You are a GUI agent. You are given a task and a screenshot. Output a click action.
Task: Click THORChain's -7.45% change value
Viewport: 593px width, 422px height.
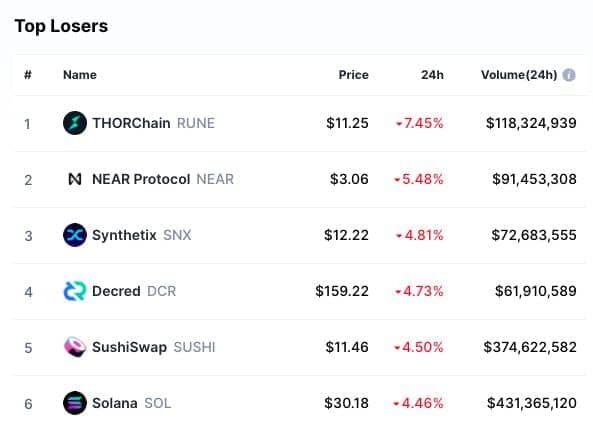click(x=419, y=123)
